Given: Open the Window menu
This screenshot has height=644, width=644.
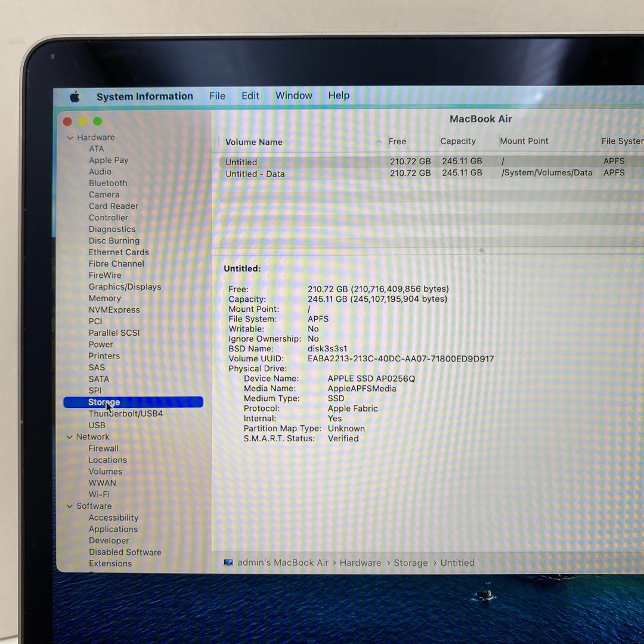Looking at the screenshot, I should click(x=293, y=95).
